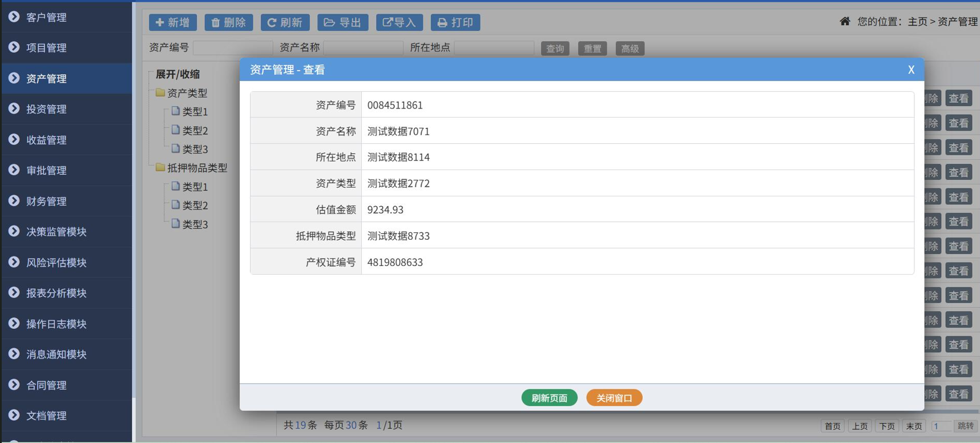The image size is (980, 443).
Task: Open 客户管理 menu item
Action: tap(66, 17)
